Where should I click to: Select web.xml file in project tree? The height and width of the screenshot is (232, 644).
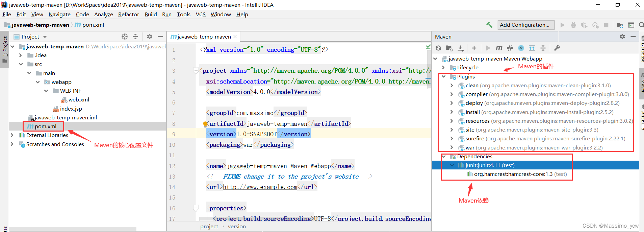pos(75,100)
